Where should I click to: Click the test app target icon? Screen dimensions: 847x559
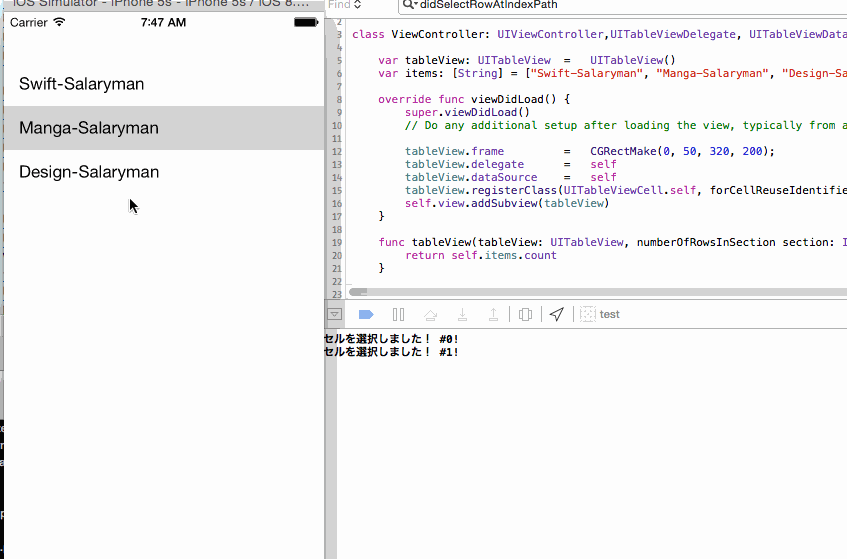(x=588, y=314)
